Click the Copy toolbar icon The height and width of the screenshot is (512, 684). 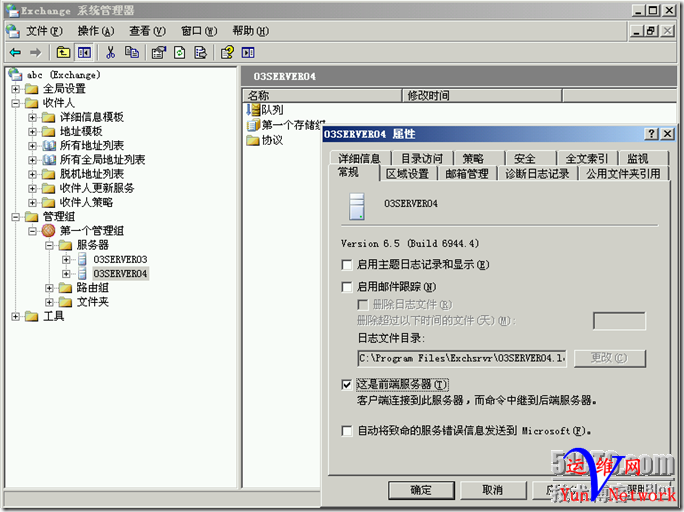tap(131, 53)
